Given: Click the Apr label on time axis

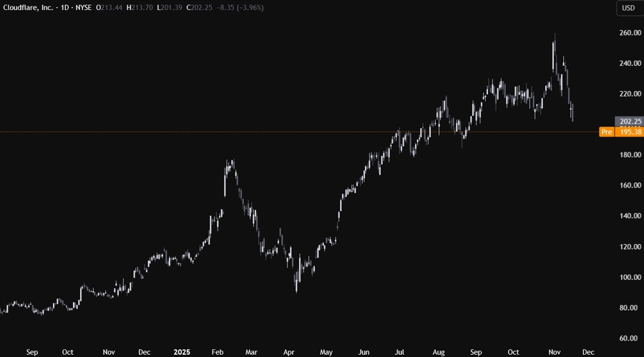Looking at the screenshot, I should point(288,352).
